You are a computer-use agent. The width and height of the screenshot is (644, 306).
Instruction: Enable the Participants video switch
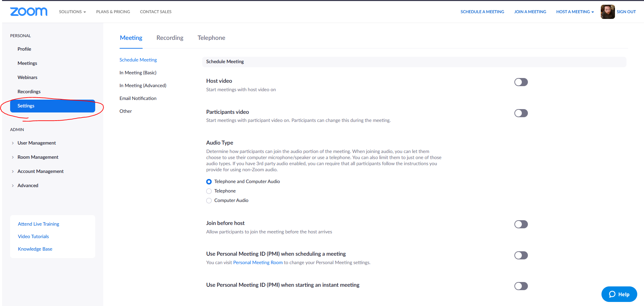(521, 113)
